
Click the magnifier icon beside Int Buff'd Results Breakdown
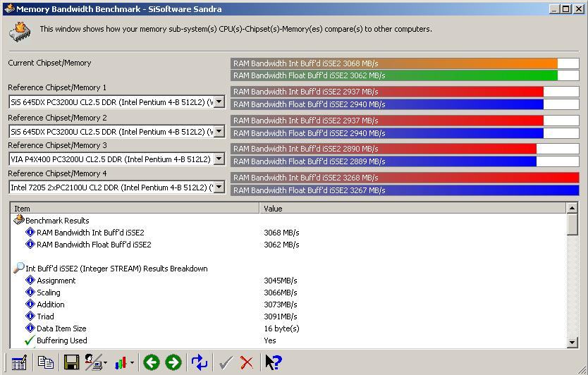click(19, 268)
